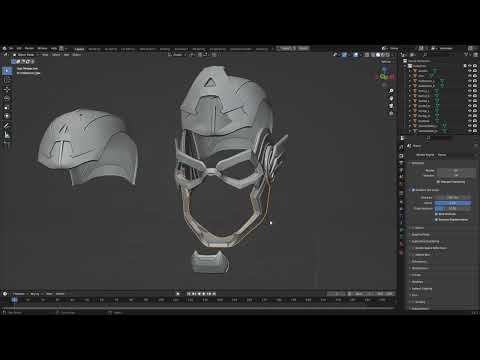This screenshot has height=360, width=480.
Task: Switch to the Layout workspace tab
Action: (79, 49)
